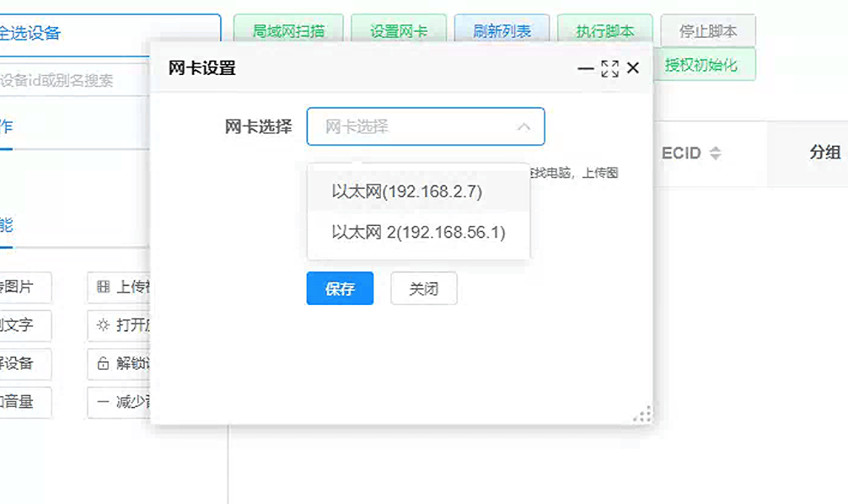Click the 解锁 button with lock icon
This screenshot has width=848, height=504.
click(120, 364)
